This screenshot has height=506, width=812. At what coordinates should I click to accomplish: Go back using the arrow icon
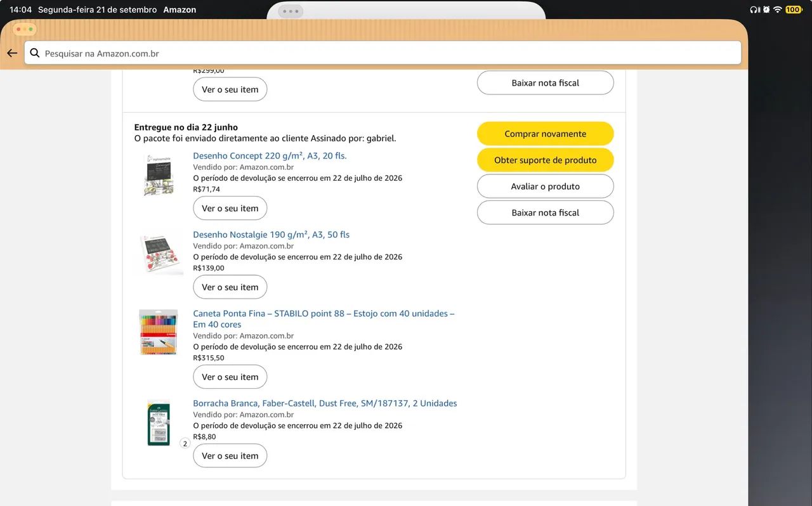[x=11, y=53]
